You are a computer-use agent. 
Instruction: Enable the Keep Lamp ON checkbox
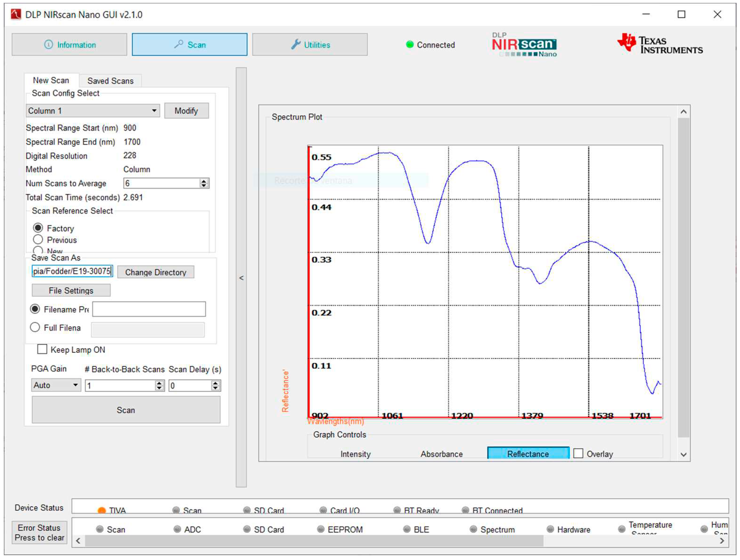[42, 349]
